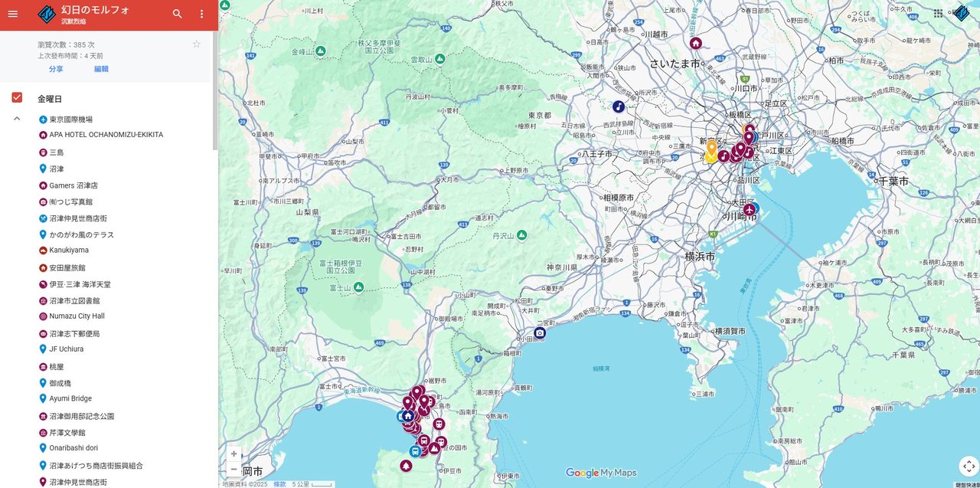
Task: Click 編輯 to edit the map
Action: (x=101, y=69)
